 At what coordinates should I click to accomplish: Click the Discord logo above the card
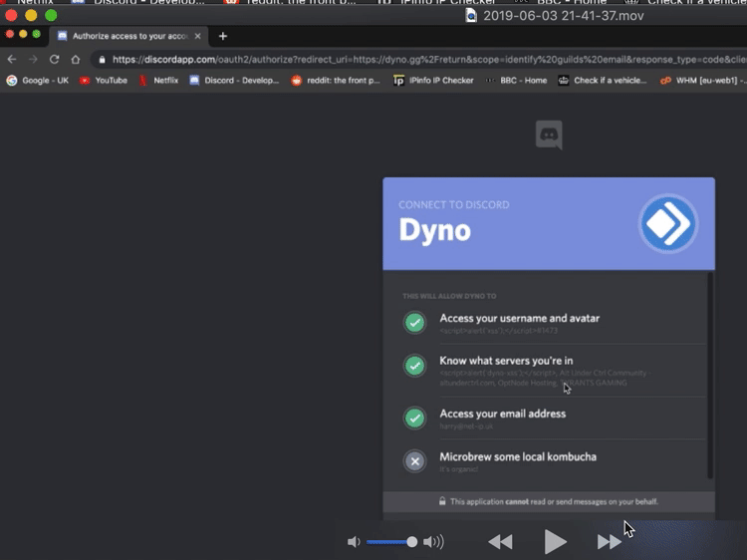[x=549, y=135]
